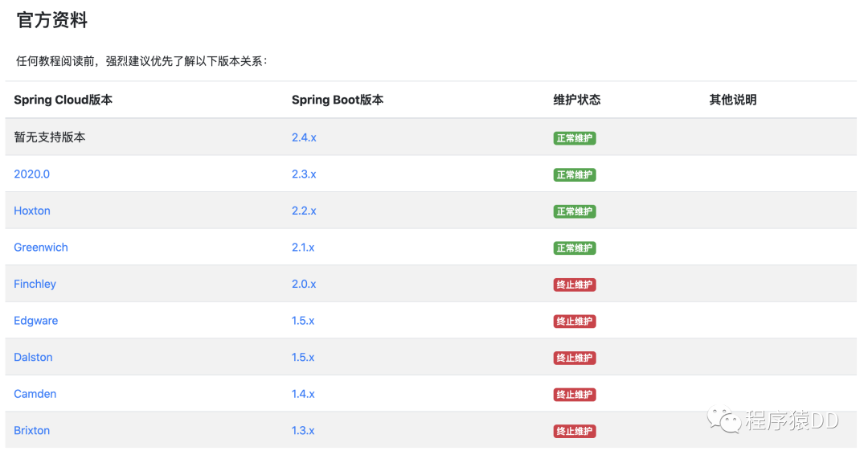Open the Edgware version link

pos(36,321)
